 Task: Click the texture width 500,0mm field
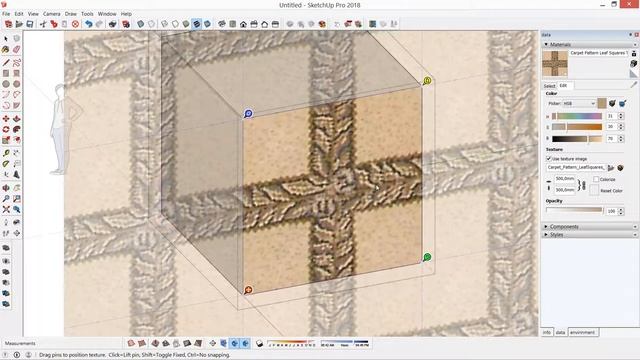(565, 179)
